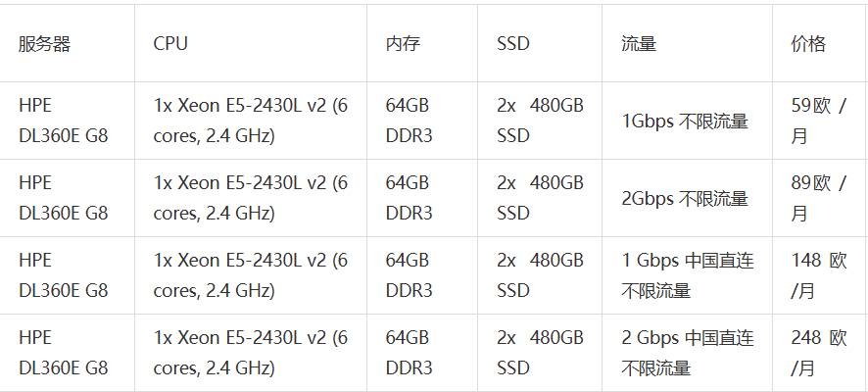Select the CPU cell in the 89欧 row
The image size is (868, 392).
coord(251,198)
